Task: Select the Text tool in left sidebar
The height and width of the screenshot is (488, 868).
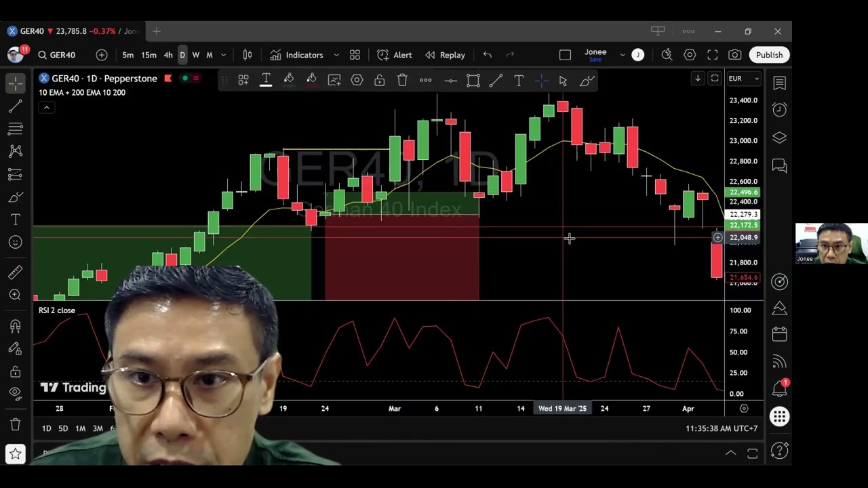Action: click(x=15, y=220)
